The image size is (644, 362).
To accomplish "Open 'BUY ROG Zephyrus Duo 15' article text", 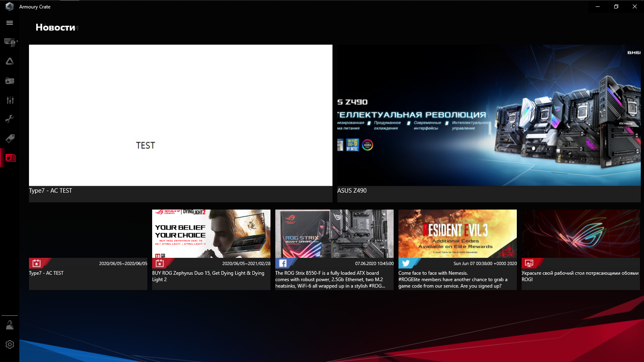I will tap(208, 276).
